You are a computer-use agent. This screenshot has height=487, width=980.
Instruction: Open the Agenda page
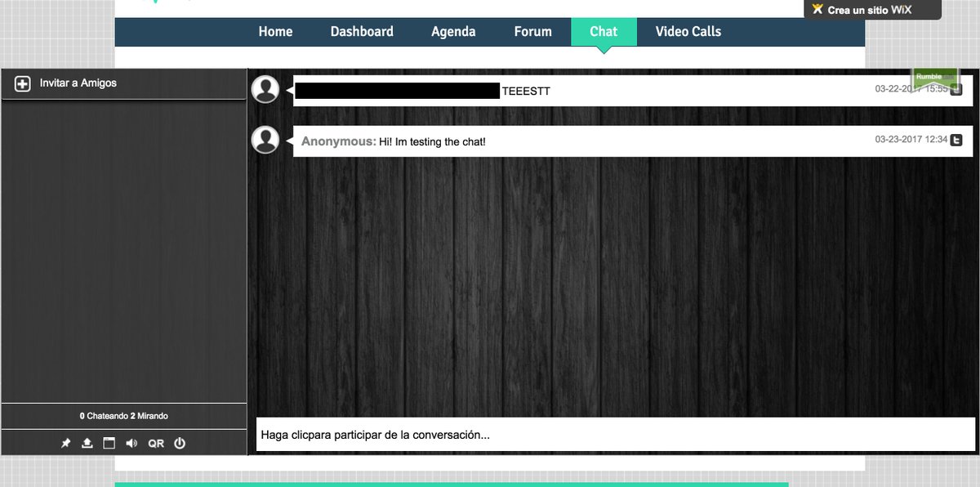click(453, 32)
